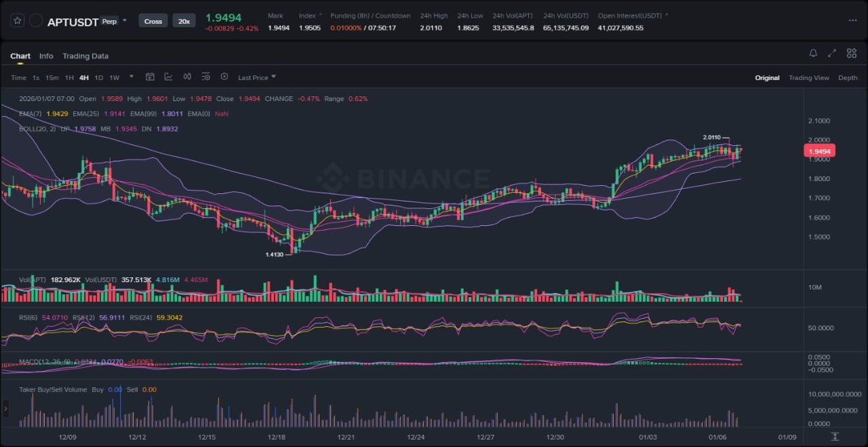Expand more time intervals dropdown

[132, 77]
